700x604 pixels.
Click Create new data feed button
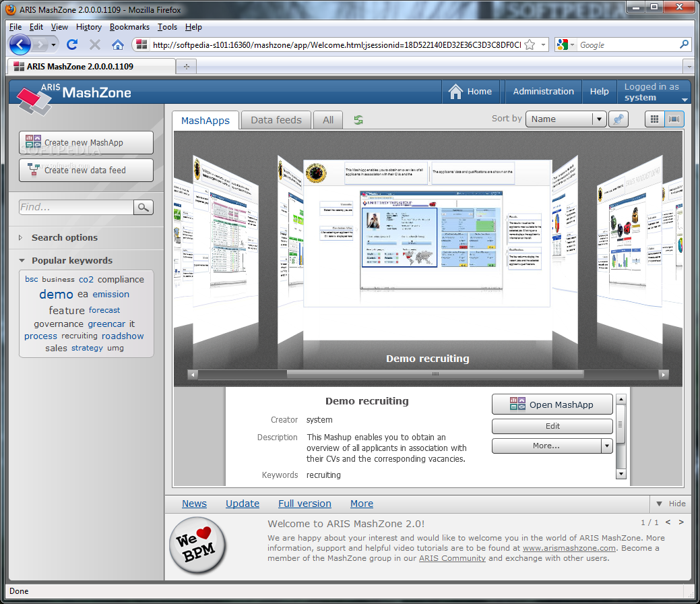(x=86, y=170)
